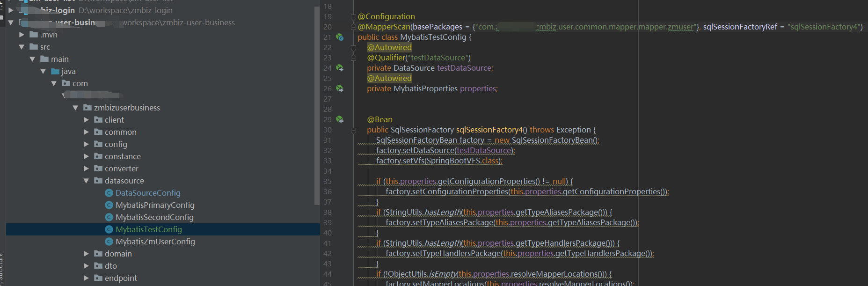
Task: Expand the converter package arrow
Action: (86, 169)
